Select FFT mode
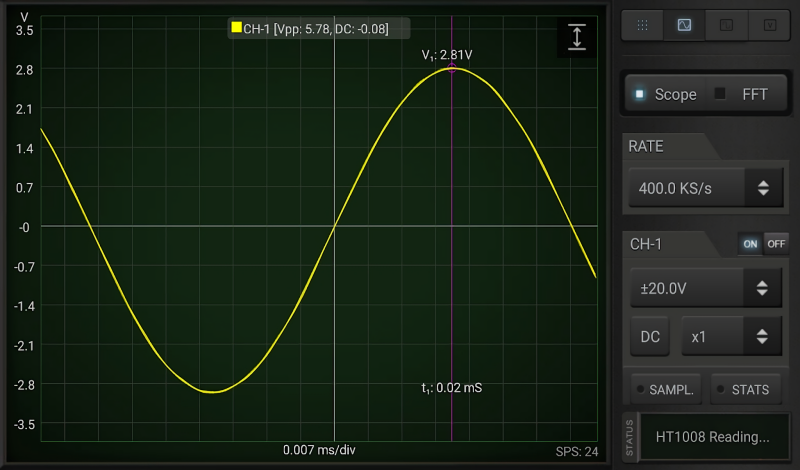The image size is (800, 470). pos(744,94)
